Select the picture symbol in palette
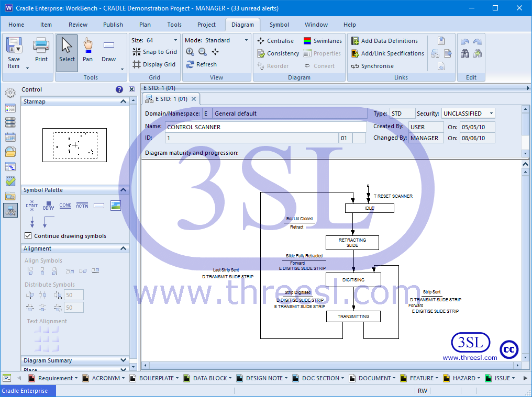 116,206
